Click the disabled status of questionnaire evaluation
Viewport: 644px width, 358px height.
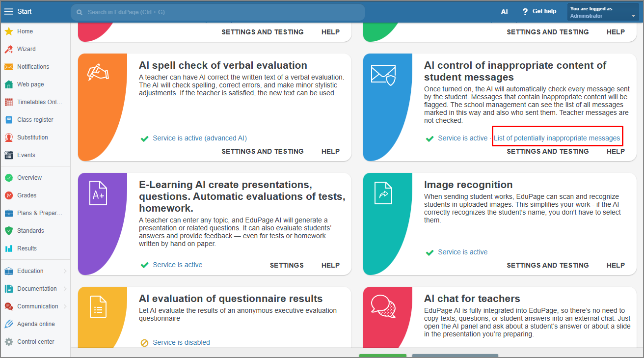[181, 342]
